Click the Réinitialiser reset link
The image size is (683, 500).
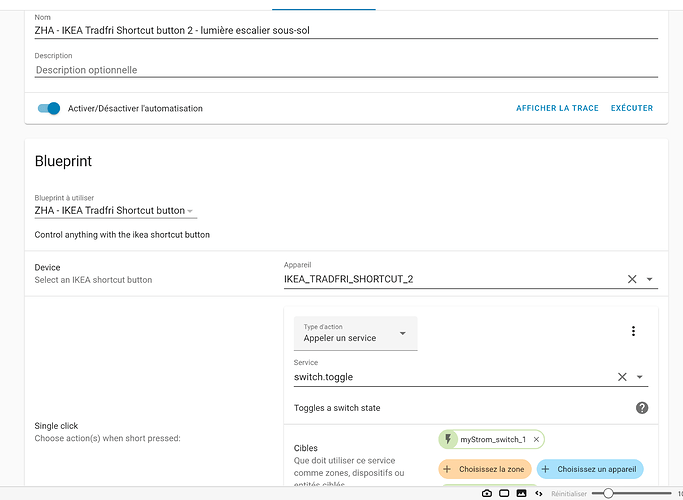click(569, 494)
